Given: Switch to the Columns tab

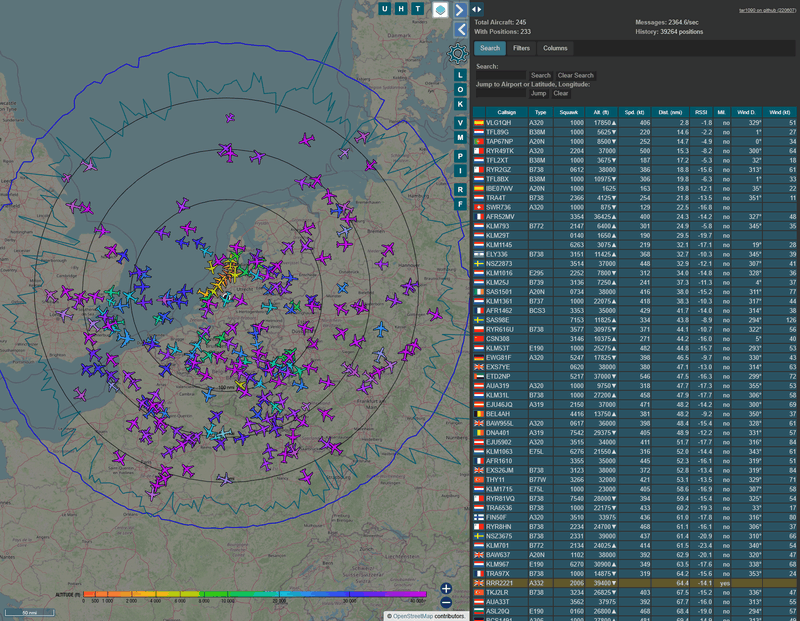Looking at the screenshot, I should point(555,48).
